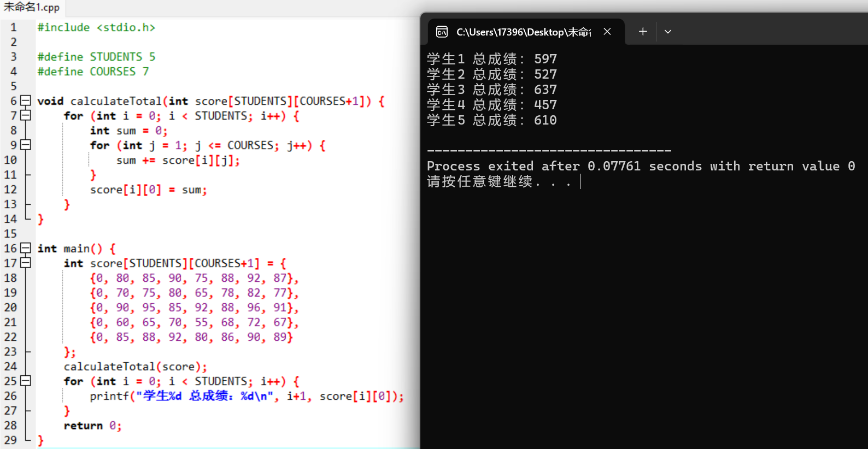Screen dimensions: 868x449
Task: Click the array row starting {0, 90, 95
Action: tap(195, 308)
